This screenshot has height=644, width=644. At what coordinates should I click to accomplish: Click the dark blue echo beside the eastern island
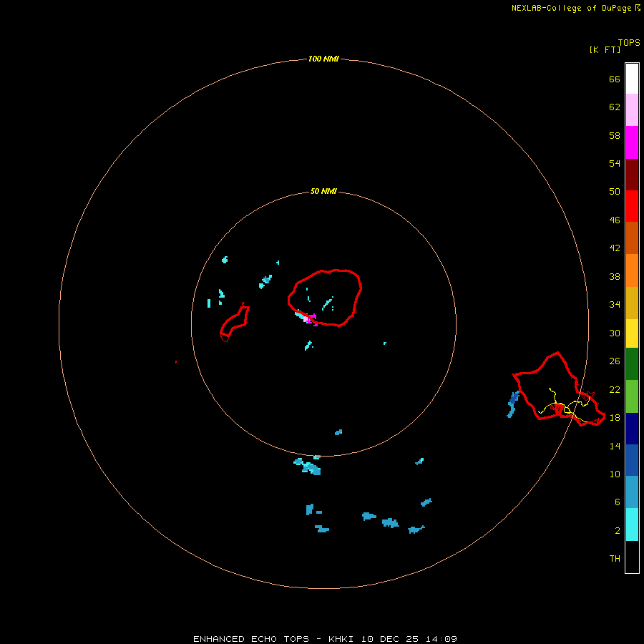(x=513, y=399)
